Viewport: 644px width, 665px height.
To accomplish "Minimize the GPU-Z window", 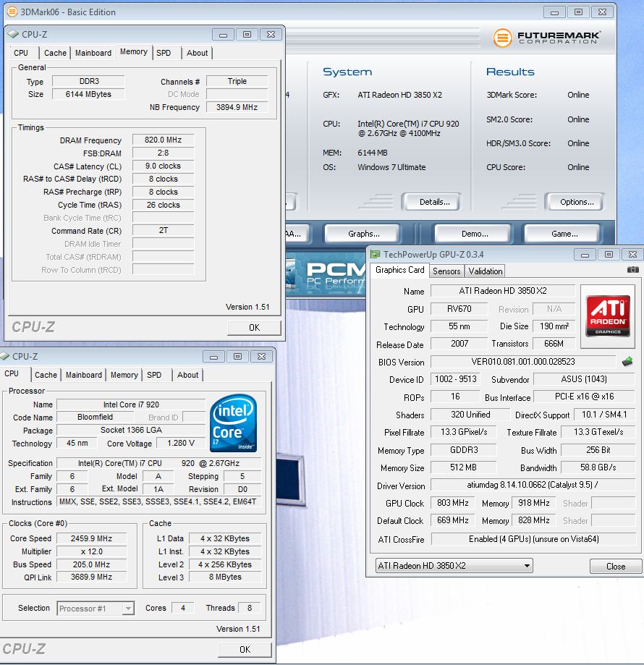I will coord(585,255).
